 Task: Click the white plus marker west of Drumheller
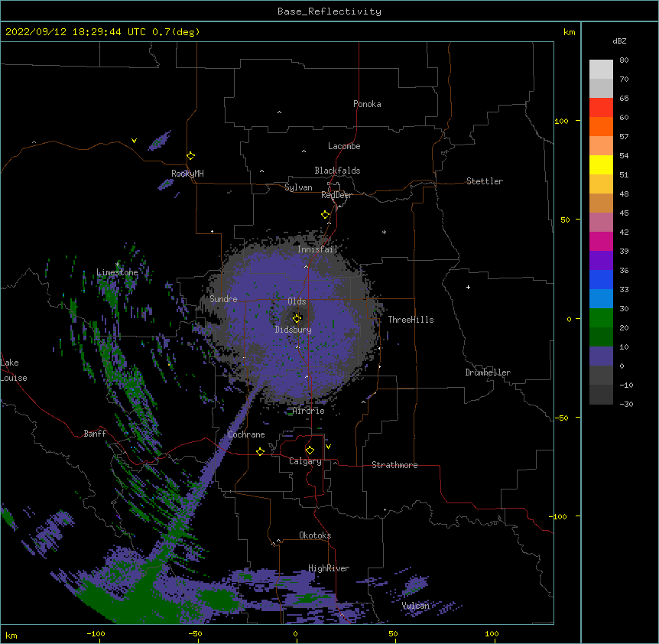pyautogui.click(x=468, y=287)
